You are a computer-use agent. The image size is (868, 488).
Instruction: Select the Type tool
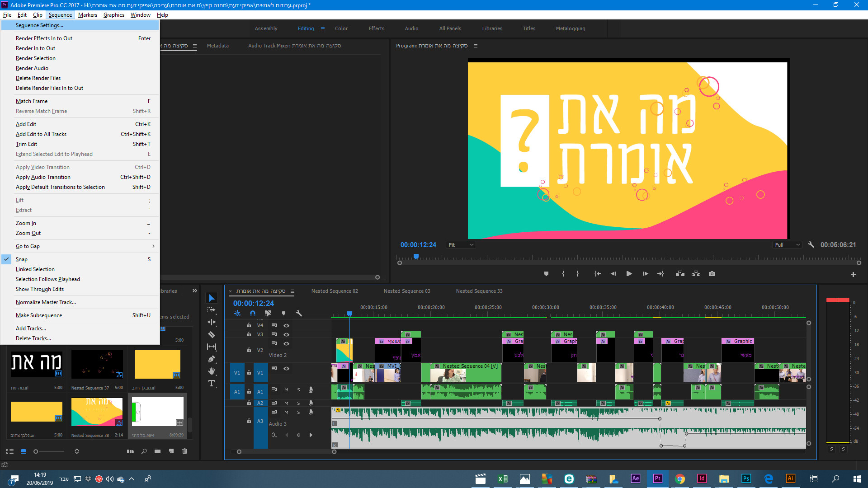[x=211, y=383]
